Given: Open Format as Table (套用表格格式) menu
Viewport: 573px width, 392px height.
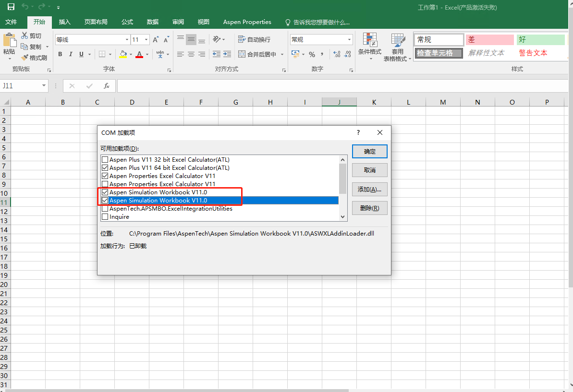Looking at the screenshot, I should pyautogui.click(x=397, y=48).
